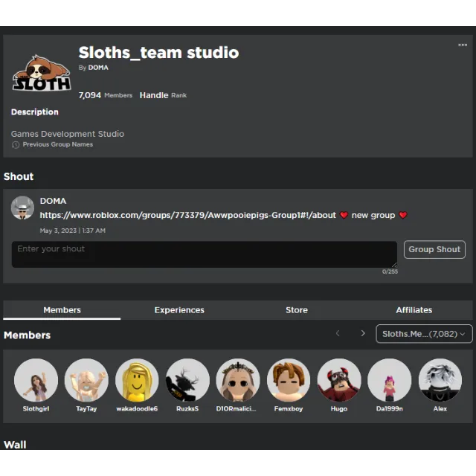
Task: Click into the Enter your shout field
Action: click(x=204, y=254)
